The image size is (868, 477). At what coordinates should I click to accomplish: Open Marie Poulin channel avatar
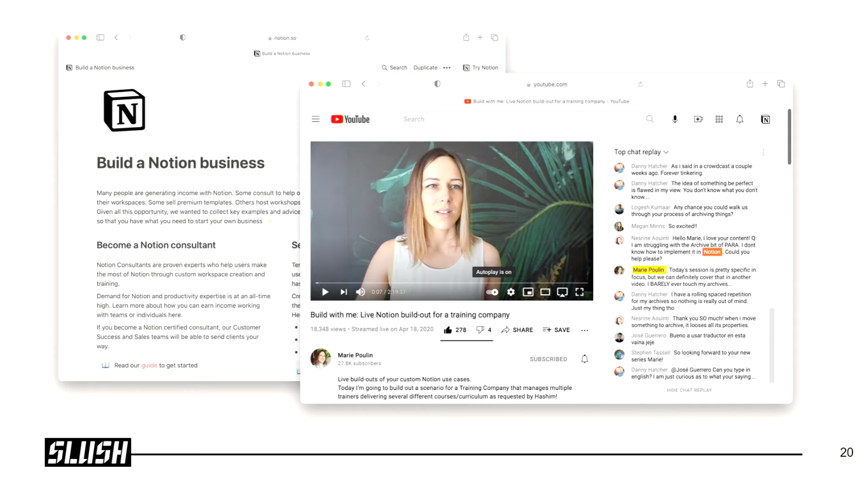(x=320, y=359)
